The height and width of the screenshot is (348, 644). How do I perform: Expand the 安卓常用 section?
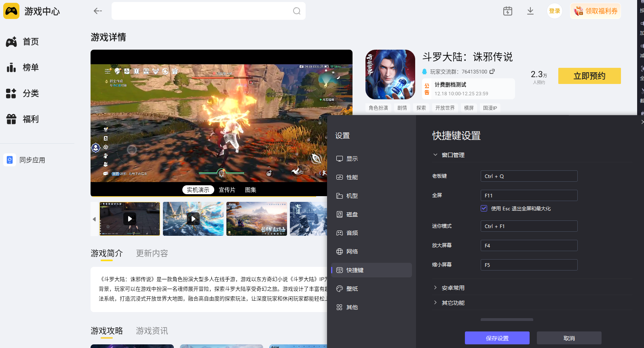pyautogui.click(x=435, y=288)
